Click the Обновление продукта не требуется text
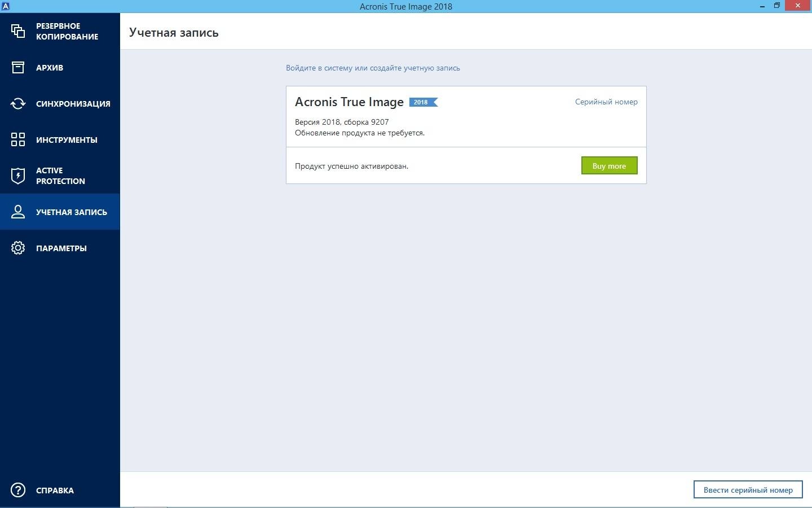This screenshot has width=812, height=508. pyautogui.click(x=360, y=133)
